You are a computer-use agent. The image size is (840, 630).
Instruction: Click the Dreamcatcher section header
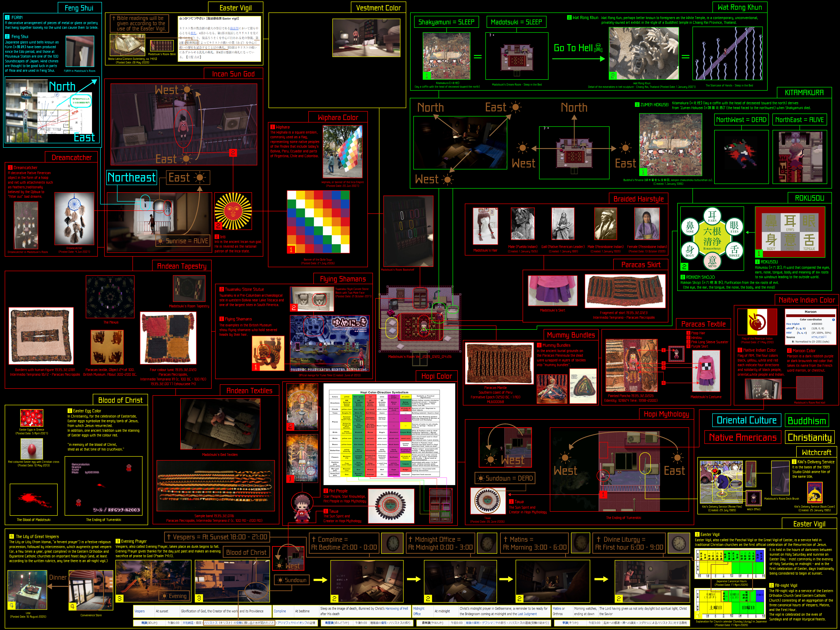pyautogui.click(x=71, y=157)
